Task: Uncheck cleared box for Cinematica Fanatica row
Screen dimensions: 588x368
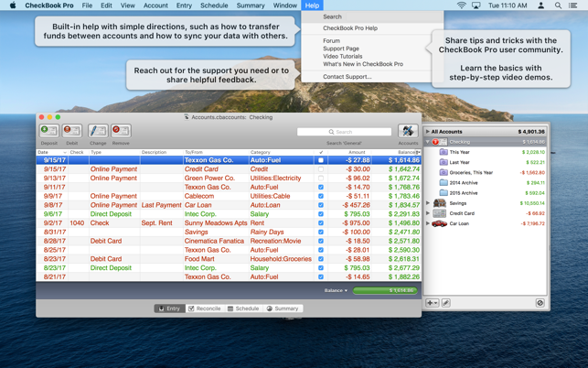Action: (x=321, y=241)
